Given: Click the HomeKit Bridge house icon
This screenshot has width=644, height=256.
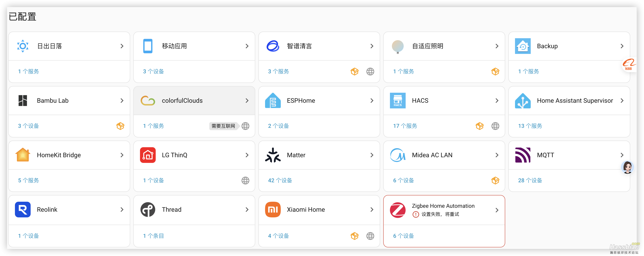Looking at the screenshot, I should (23, 155).
